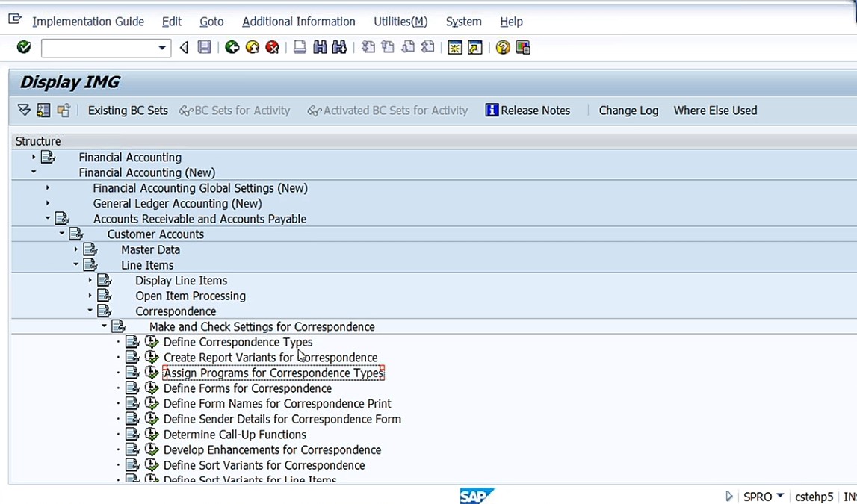Open the Utilities(M) menu

point(400,22)
